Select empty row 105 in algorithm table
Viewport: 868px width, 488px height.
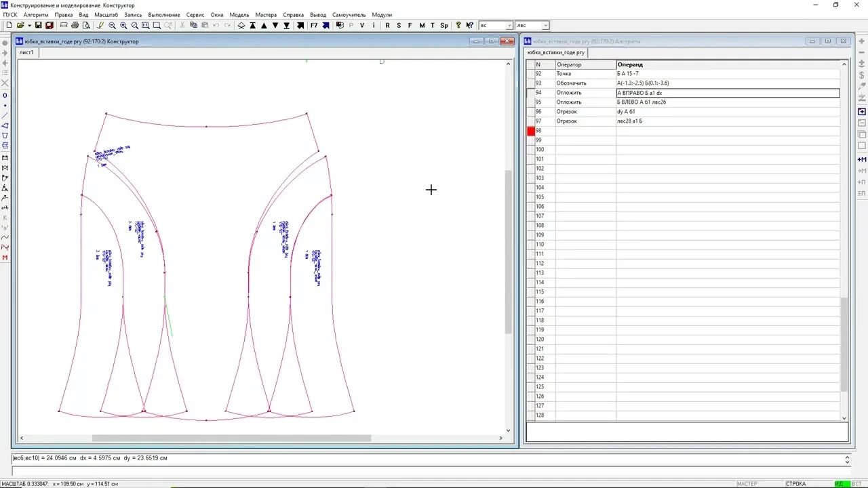687,197
